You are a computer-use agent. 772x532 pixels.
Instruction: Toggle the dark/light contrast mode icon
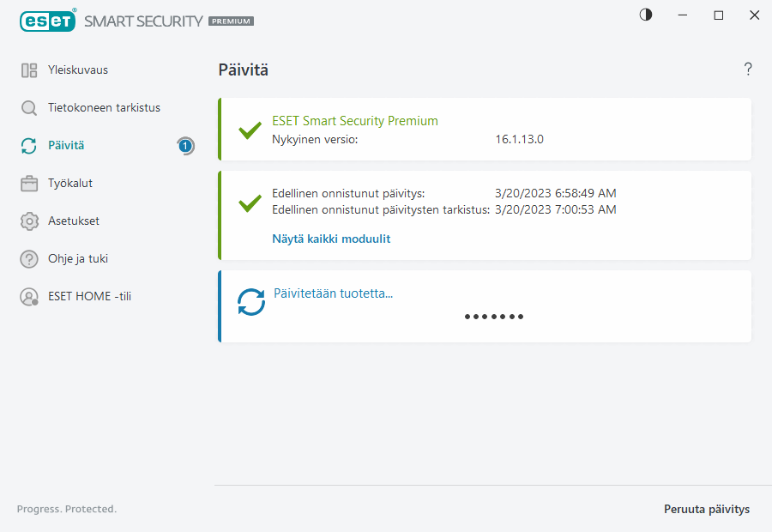tap(646, 15)
